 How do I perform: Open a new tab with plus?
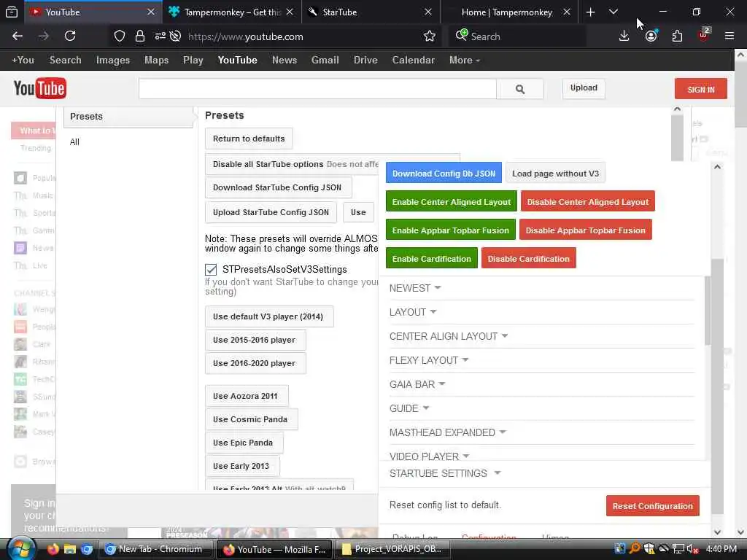[590, 12]
